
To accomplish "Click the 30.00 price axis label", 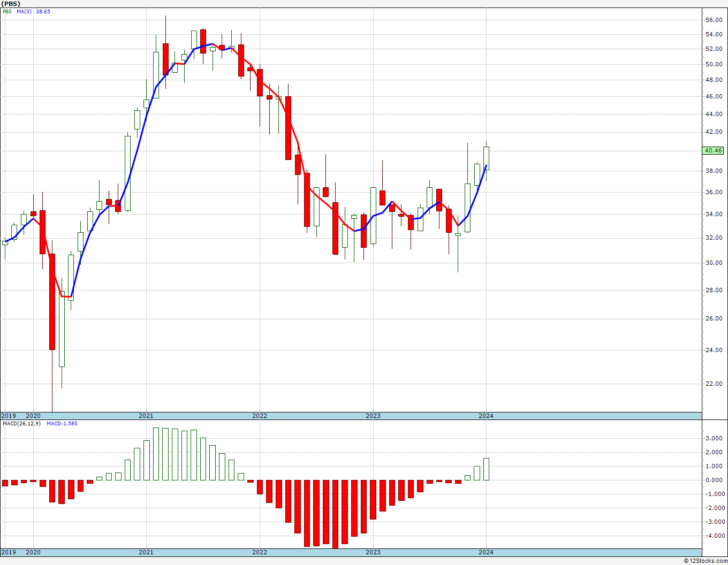I will point(714,263).
